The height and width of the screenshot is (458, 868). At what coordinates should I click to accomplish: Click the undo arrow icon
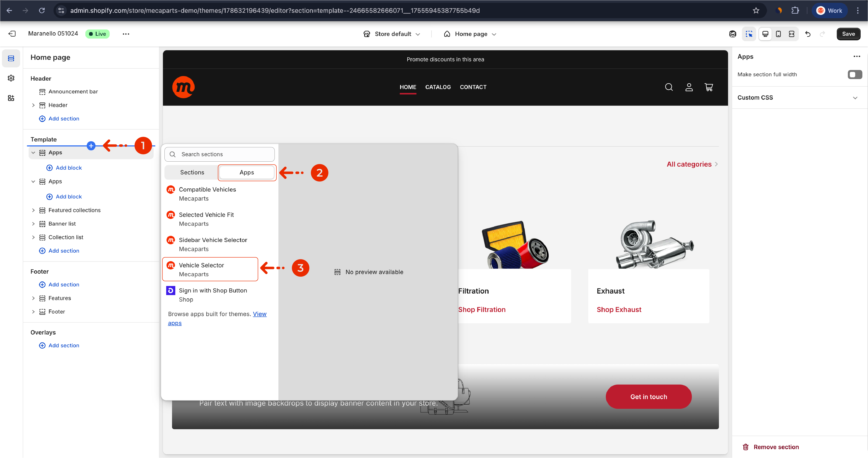(x=808, y=34)
